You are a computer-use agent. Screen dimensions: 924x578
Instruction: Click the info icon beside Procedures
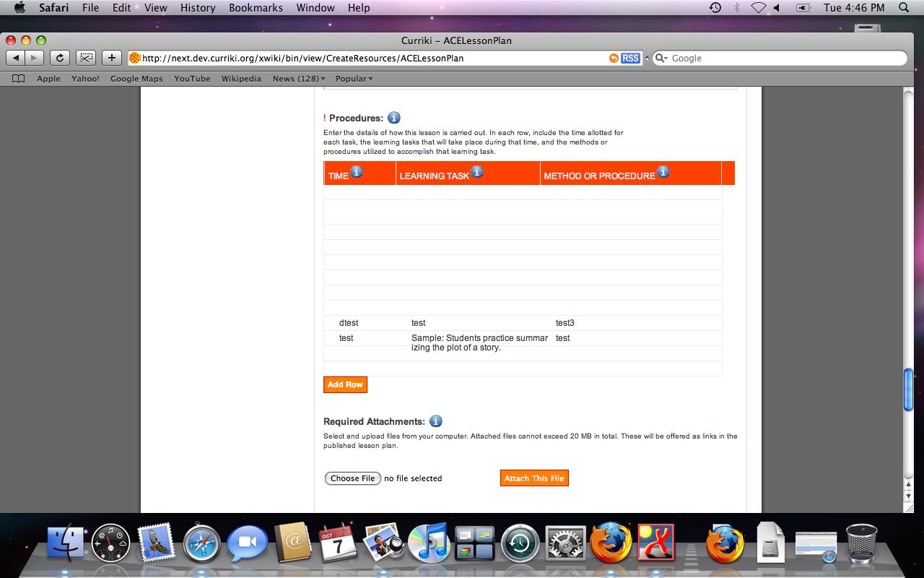(393, 118)
